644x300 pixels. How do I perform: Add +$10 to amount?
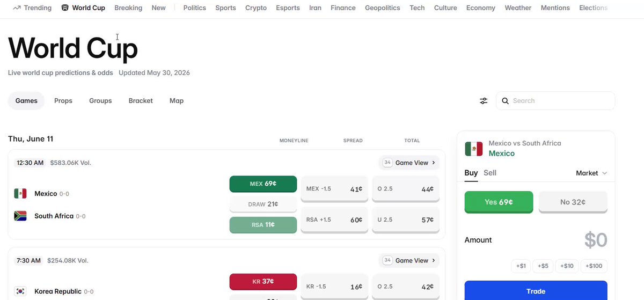point(567,266)
